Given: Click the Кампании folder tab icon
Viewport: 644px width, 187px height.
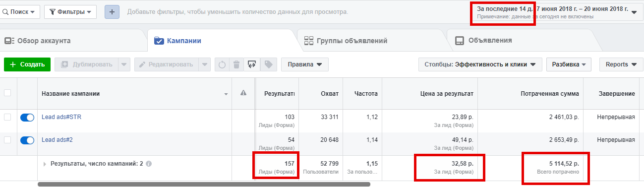Looking at the screenshot, I should pyautogui.click(x=159, y=41).
